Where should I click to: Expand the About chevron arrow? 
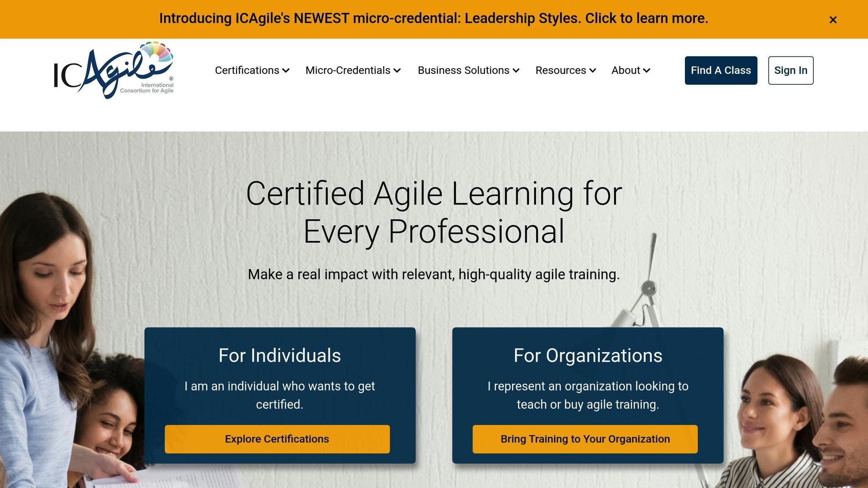[647, 71]
